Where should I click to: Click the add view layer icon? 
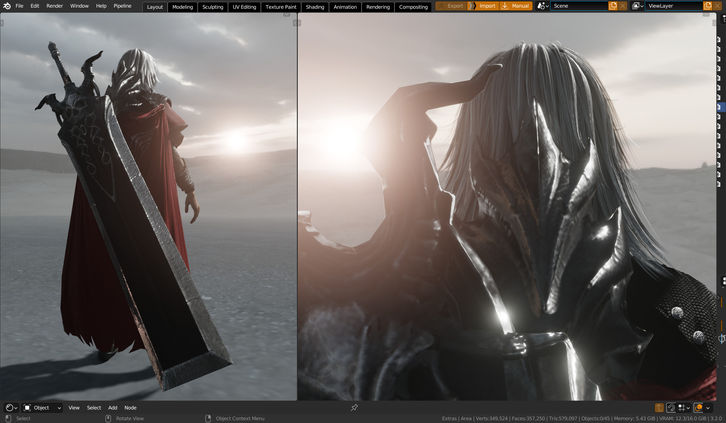[707, 6]
